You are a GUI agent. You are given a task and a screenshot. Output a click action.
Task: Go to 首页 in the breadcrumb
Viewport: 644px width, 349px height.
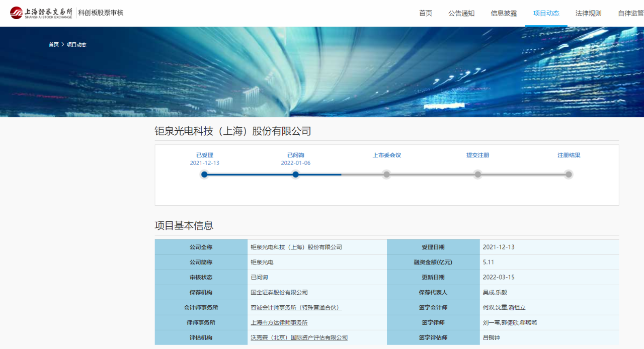53,45
